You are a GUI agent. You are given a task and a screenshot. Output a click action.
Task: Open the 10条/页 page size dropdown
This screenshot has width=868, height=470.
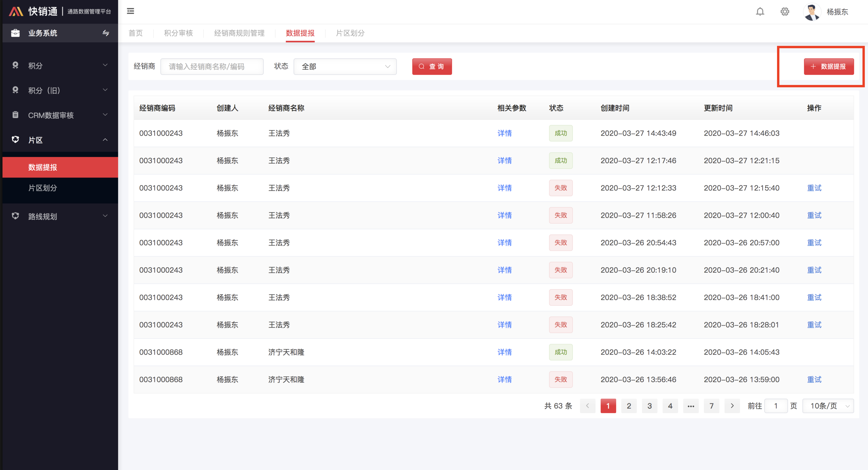click(828, 406)
